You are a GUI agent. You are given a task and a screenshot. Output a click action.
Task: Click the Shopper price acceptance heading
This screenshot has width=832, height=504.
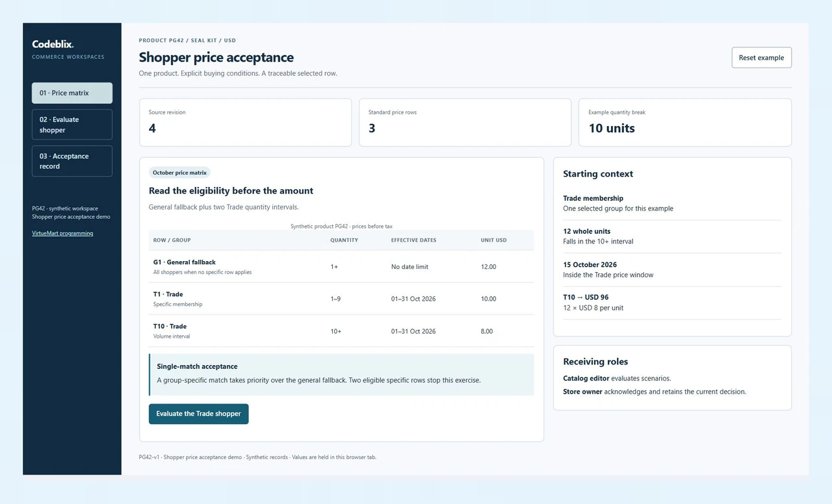[x=216, y=58]
